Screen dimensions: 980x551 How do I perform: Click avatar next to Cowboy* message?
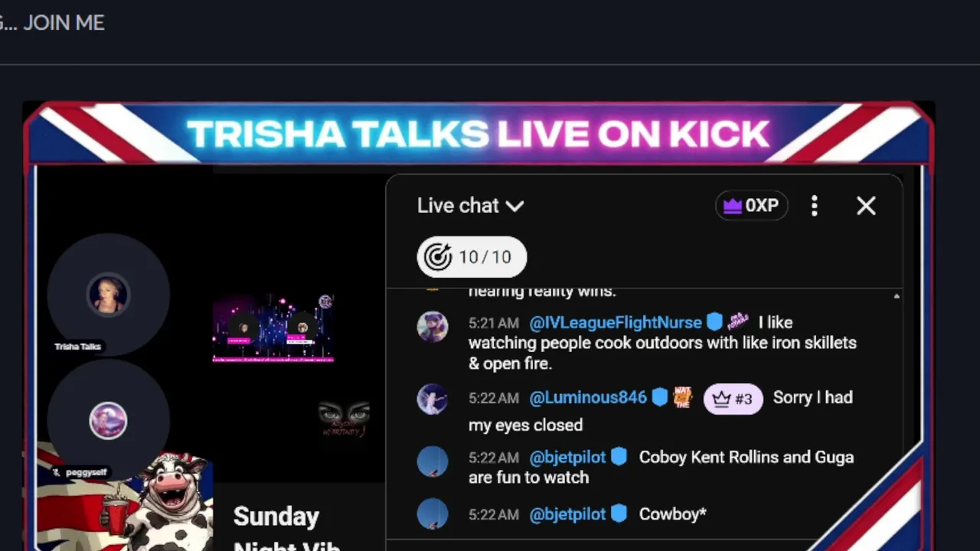[x=433, y=514]
